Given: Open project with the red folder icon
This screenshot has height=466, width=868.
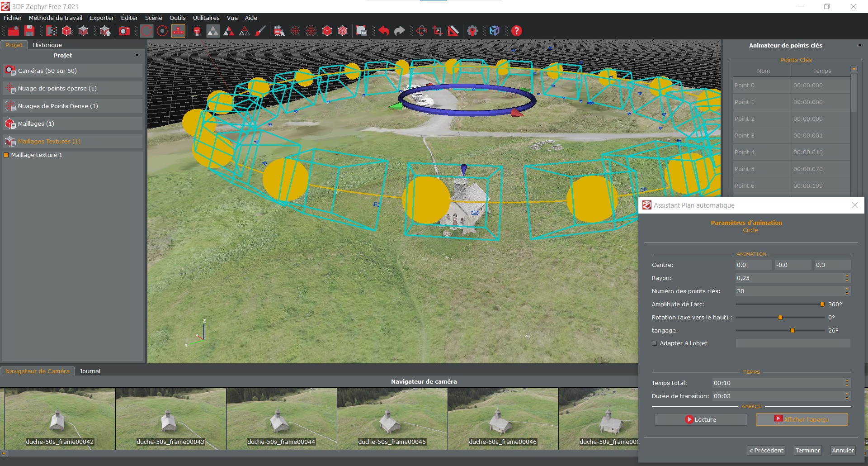Looking at the screenshot, I should coord(14,31).
